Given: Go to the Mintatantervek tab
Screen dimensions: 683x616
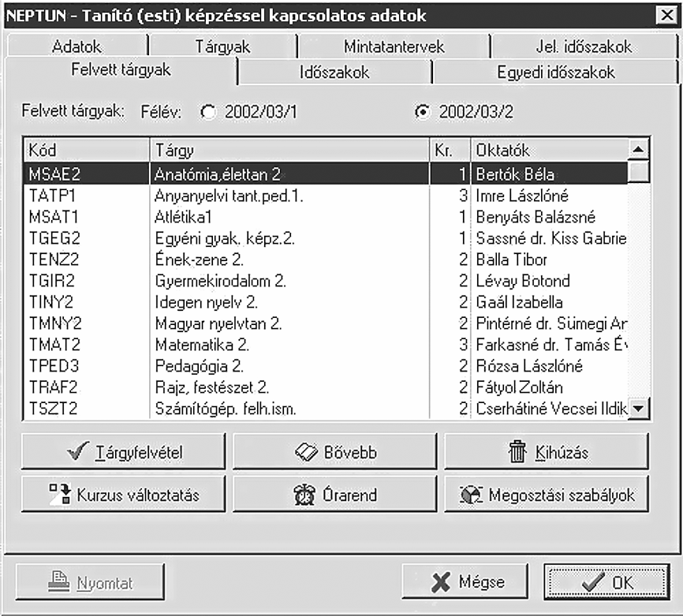Looking at the screenshot, I should (394, 47).
